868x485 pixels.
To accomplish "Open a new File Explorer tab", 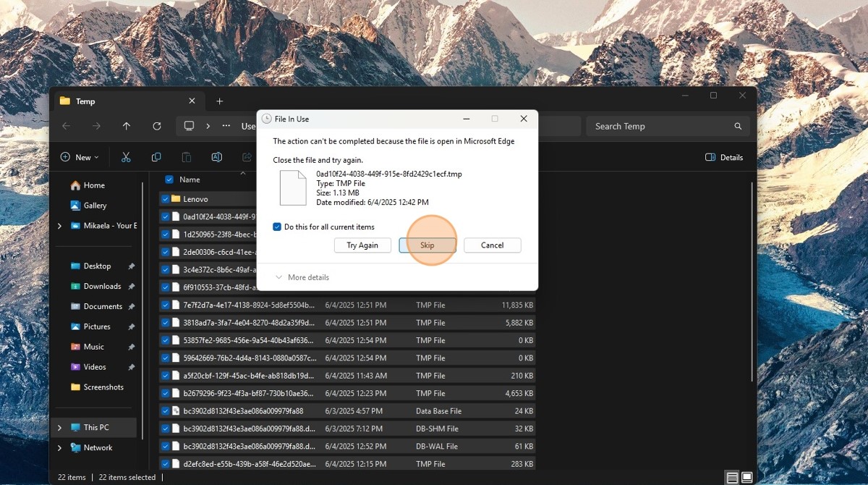I will pyautogui.click(x=220, y=101).
